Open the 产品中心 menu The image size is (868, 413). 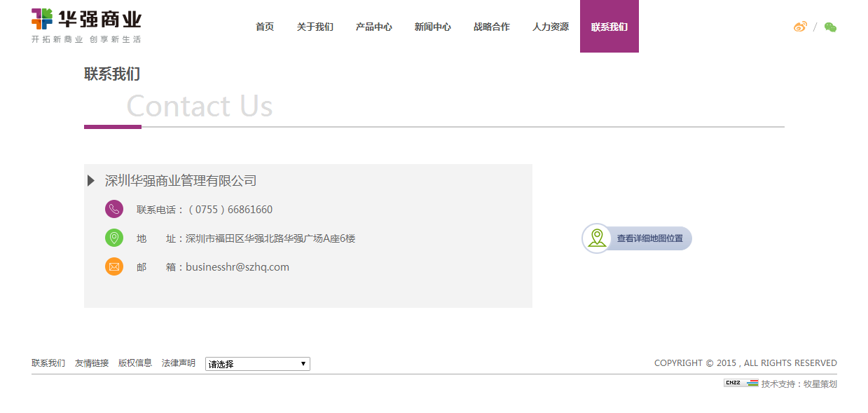click(x=373, y=26)
